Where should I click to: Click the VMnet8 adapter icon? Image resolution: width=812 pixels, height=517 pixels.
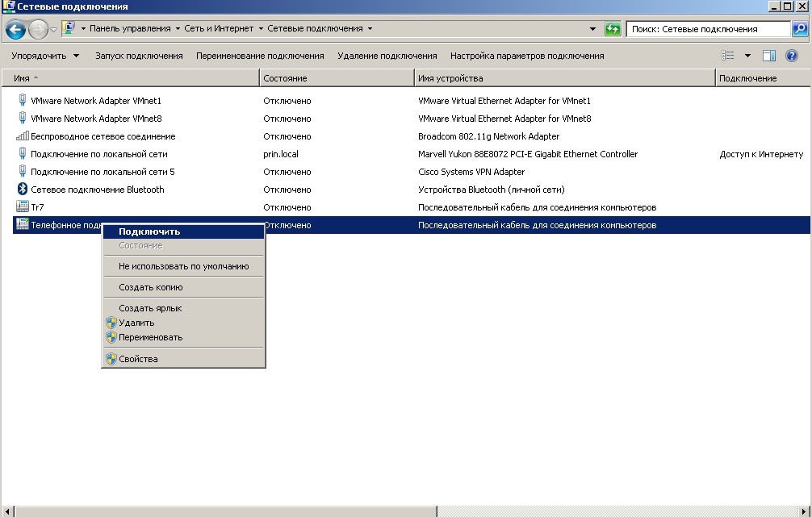(23, 118)
